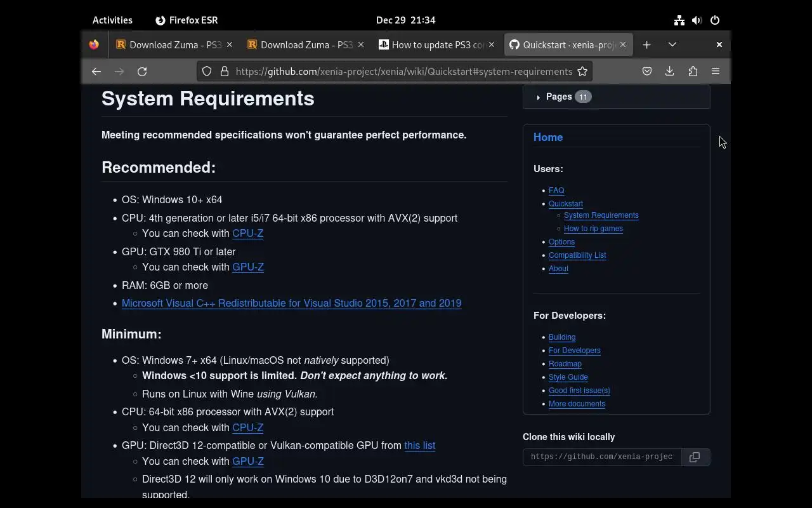812x508 pixels.
Task: Go back to previous page
Action: (x=96, y=72)
